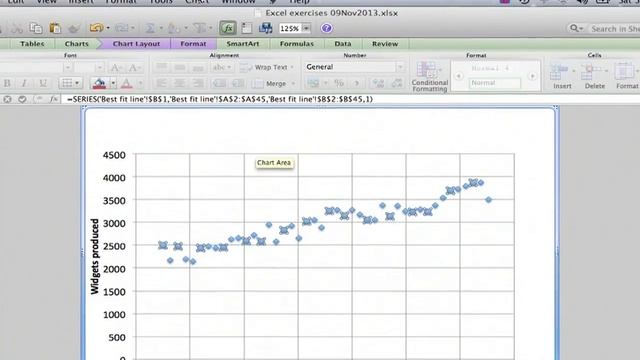Toggle Italic formatting
640x360 pixels.
click(24, 83)
